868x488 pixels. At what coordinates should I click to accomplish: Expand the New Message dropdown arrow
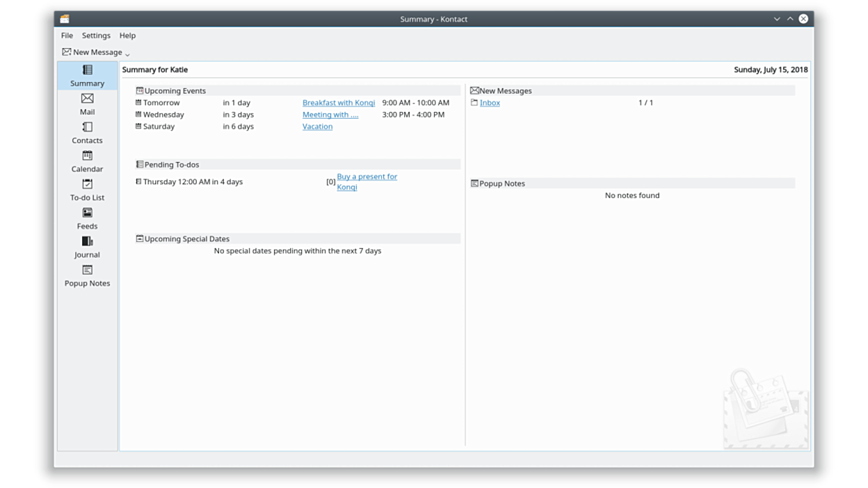coord(127,54)
